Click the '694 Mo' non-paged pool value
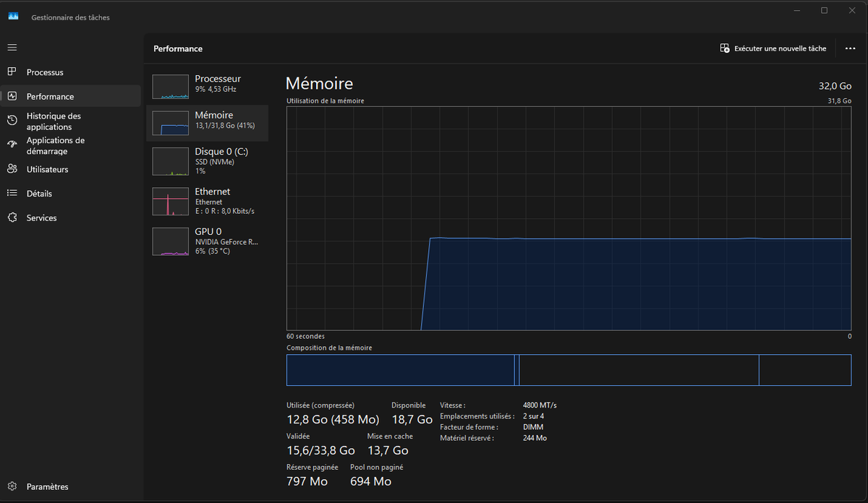 coord(371,481)
